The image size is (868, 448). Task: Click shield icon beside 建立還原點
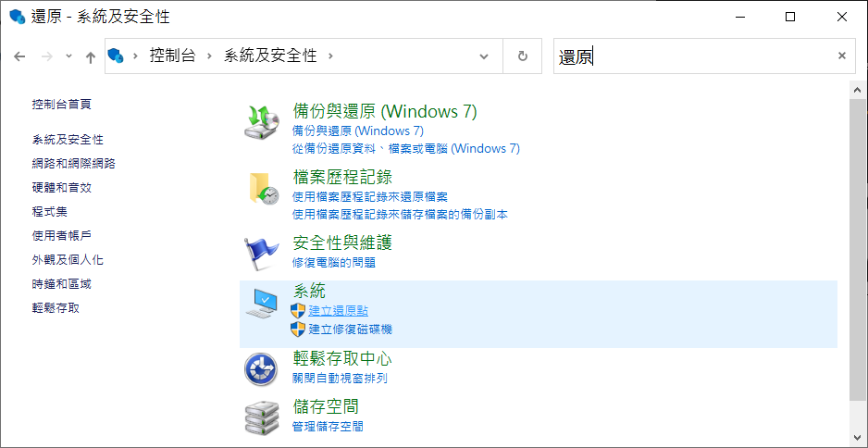(x=298, y=310)
